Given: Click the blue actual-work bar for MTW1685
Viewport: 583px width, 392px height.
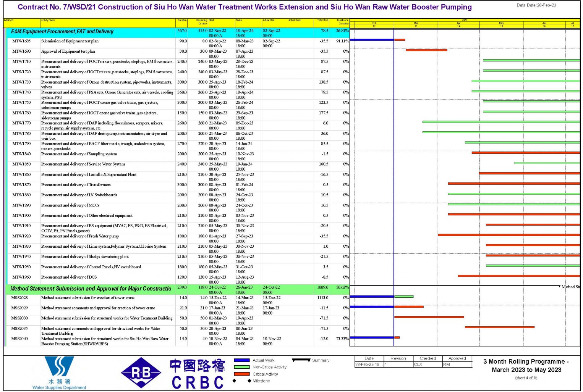Looking at the screenshot, I should 372,40.
